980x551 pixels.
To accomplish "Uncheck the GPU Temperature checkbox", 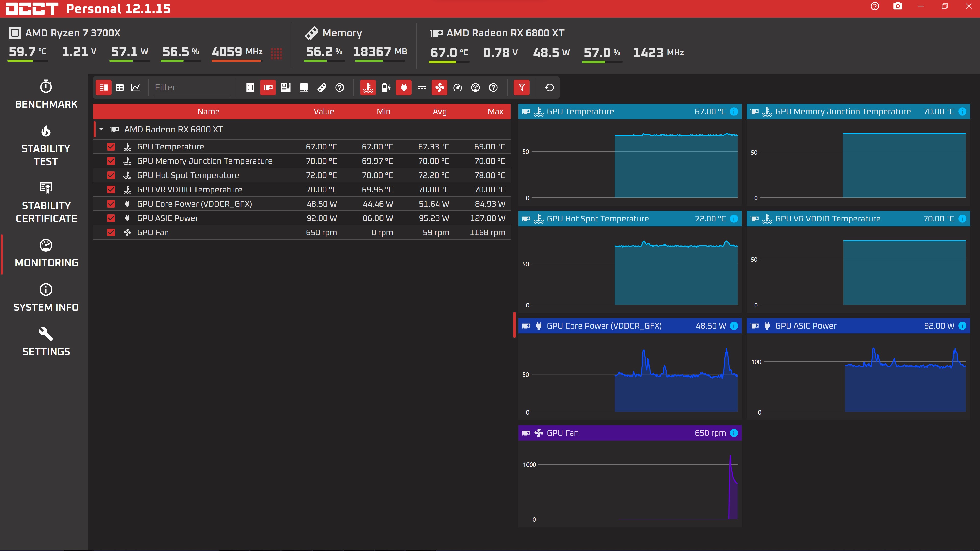I will pyautogui.click(x=111, y=147).
